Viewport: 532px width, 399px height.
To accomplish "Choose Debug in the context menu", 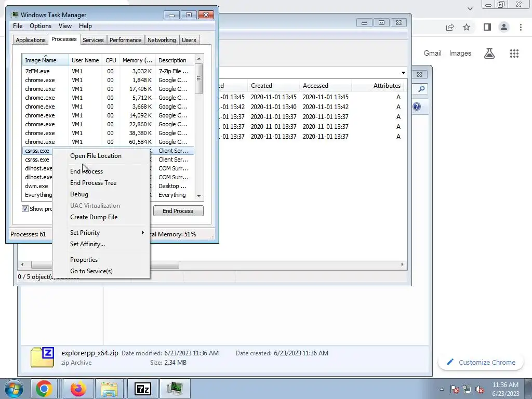I will [79, 194].
